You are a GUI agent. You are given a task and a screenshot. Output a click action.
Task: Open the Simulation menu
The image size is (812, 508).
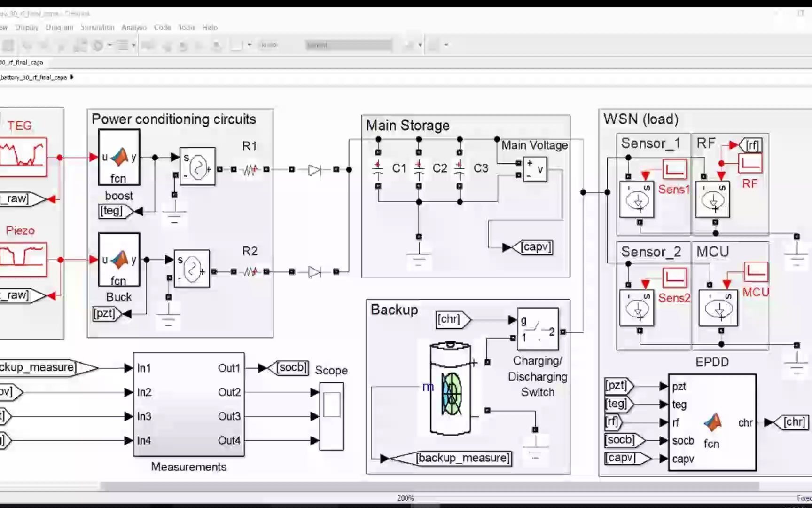click(x=97, y=27)
